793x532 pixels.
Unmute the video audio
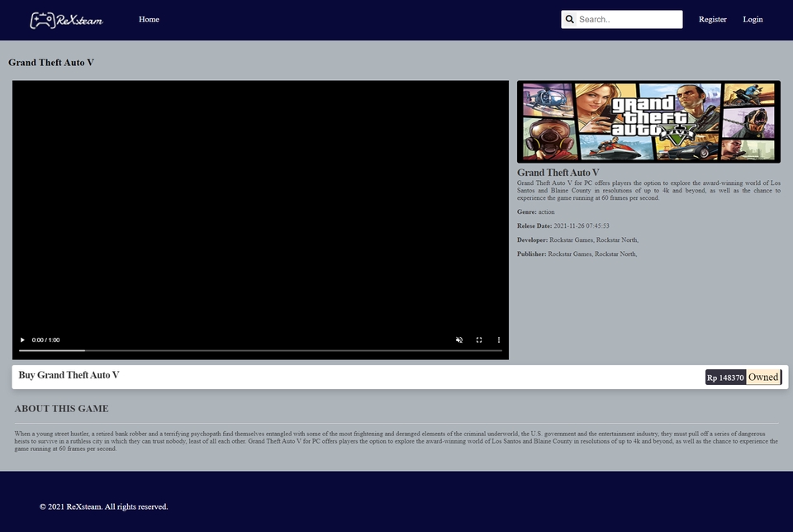[459, 340]
